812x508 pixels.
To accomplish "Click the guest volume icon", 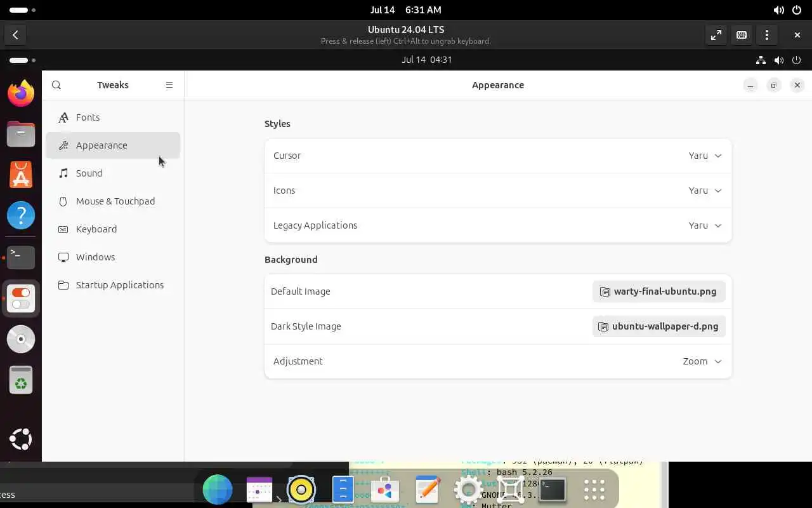I will click(778, 60).
